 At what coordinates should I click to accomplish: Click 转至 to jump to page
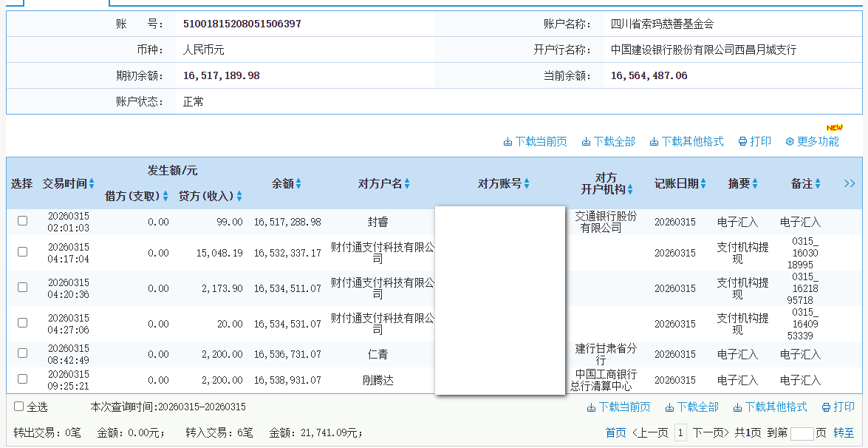tap(844, 433)
